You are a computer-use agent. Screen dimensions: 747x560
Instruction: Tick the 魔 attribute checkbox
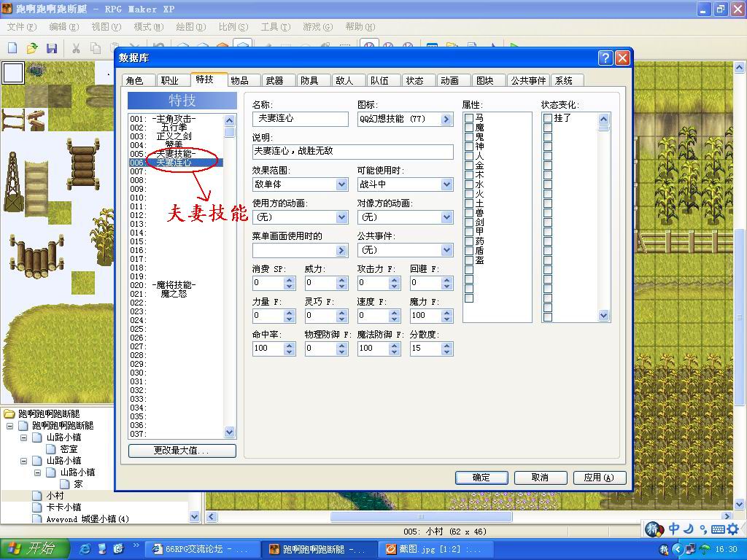[x=469, y=127]
